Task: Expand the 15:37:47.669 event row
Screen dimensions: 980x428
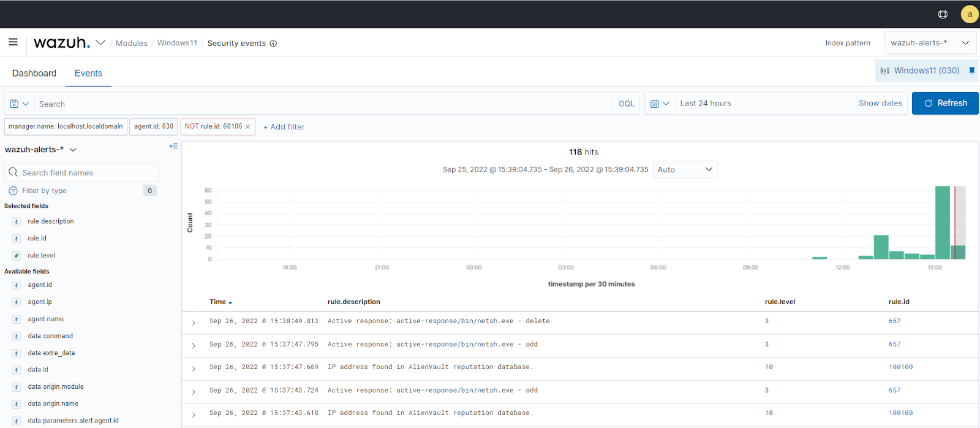Action: 194,369
